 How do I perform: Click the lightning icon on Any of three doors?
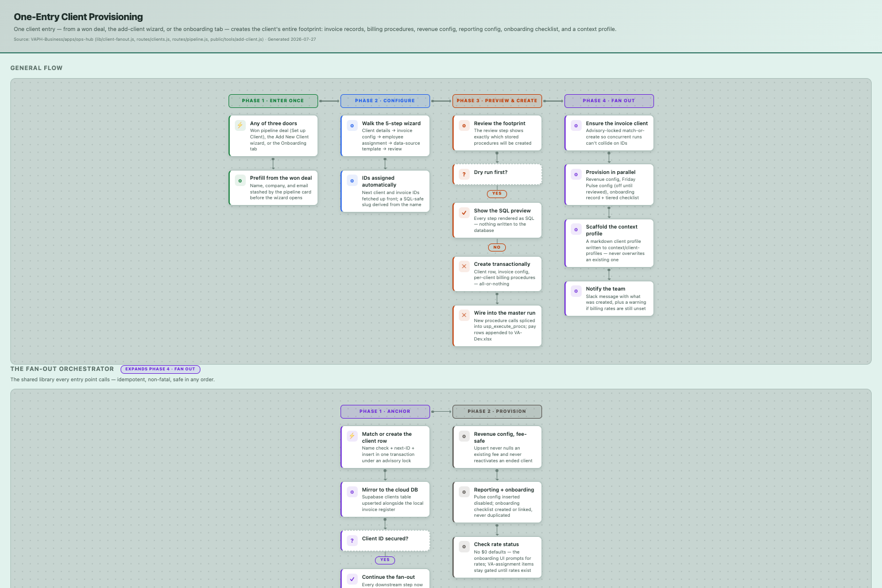pyautogui.click(x=240, y=125)
